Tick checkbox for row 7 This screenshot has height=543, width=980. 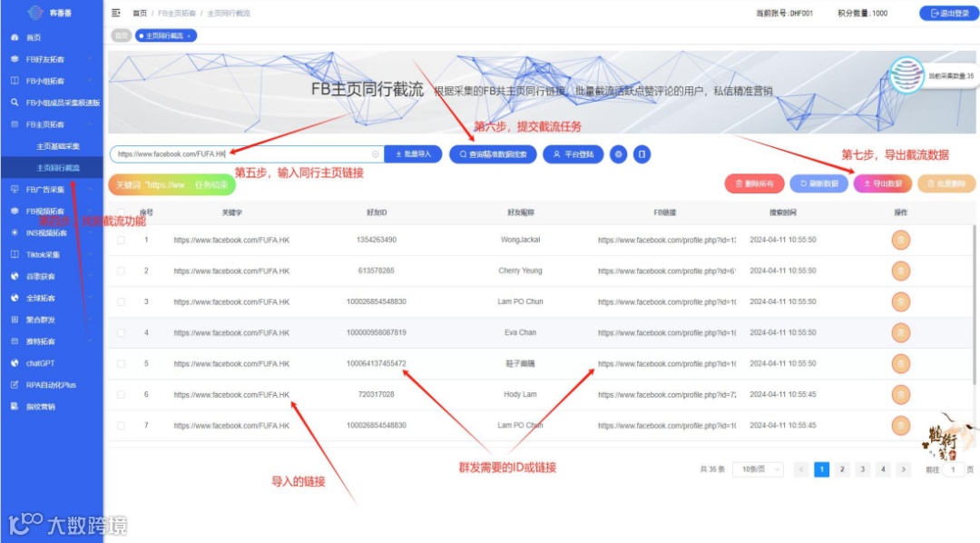coord(121,425)
